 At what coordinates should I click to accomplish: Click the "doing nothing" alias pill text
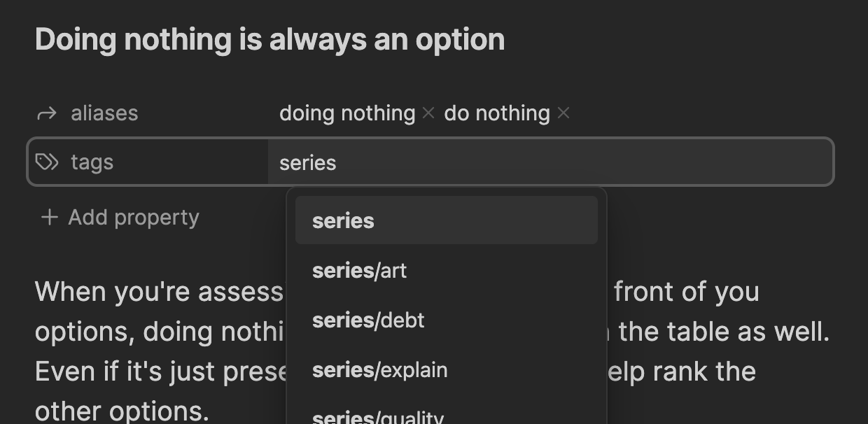point(347,113)
